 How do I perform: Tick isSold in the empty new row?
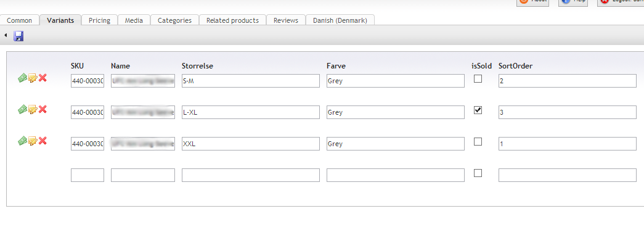(478, 173)
